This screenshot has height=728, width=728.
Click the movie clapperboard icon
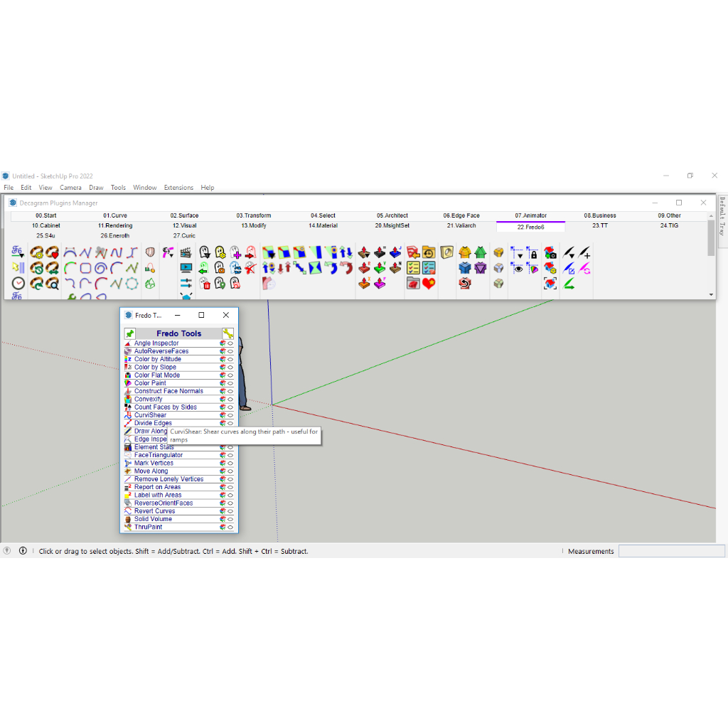186,252
